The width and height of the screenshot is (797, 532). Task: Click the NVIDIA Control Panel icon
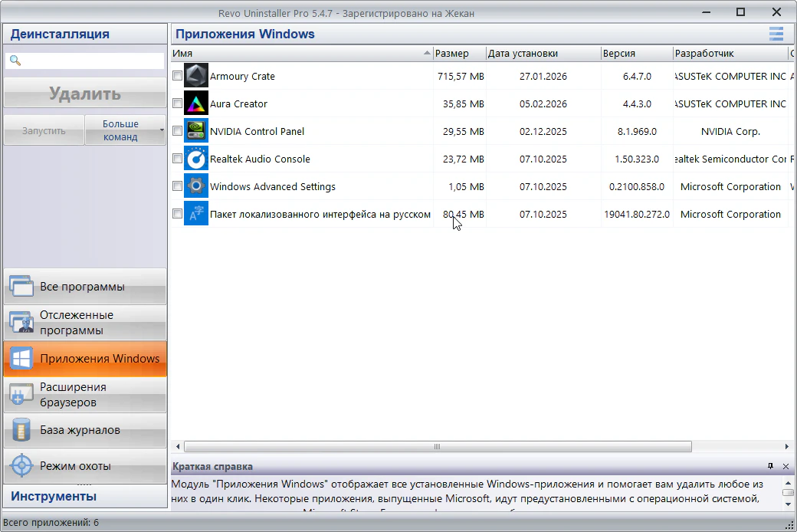click(196, 131)
